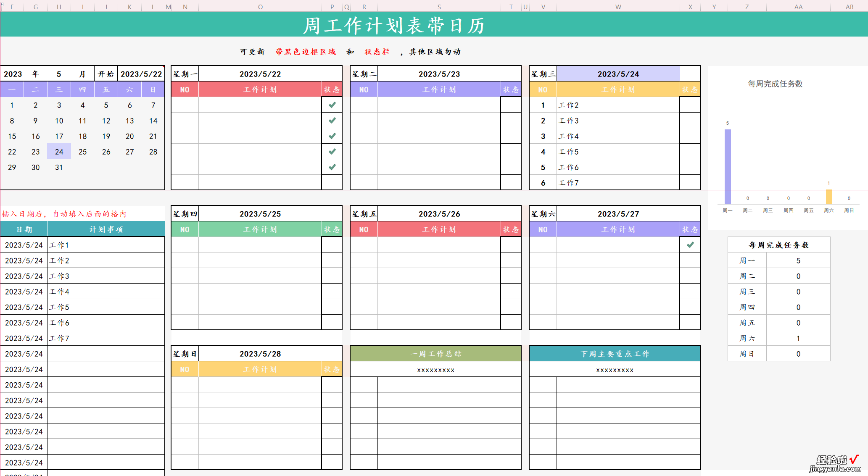Click Monday's red 工作计划 header
This screenshot has width=868, height=476.
[260, 89]
